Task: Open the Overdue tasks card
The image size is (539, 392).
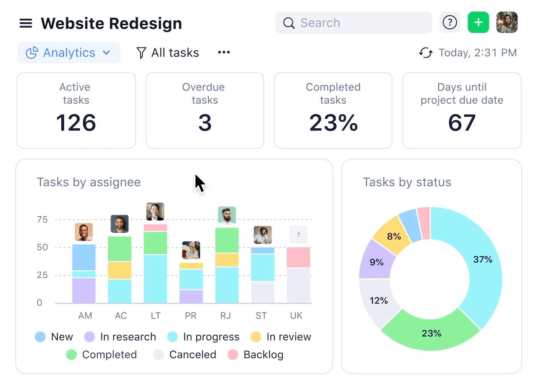Action: [205, 111]
